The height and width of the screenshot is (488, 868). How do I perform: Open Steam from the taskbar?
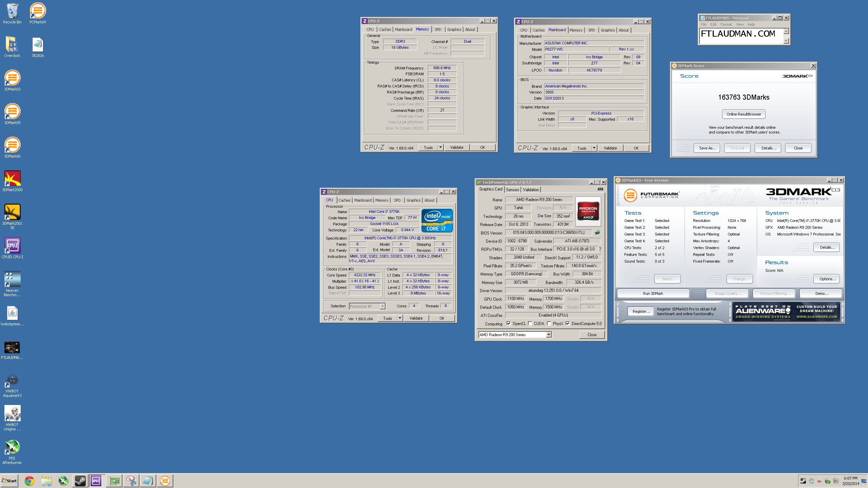(80, 481)
